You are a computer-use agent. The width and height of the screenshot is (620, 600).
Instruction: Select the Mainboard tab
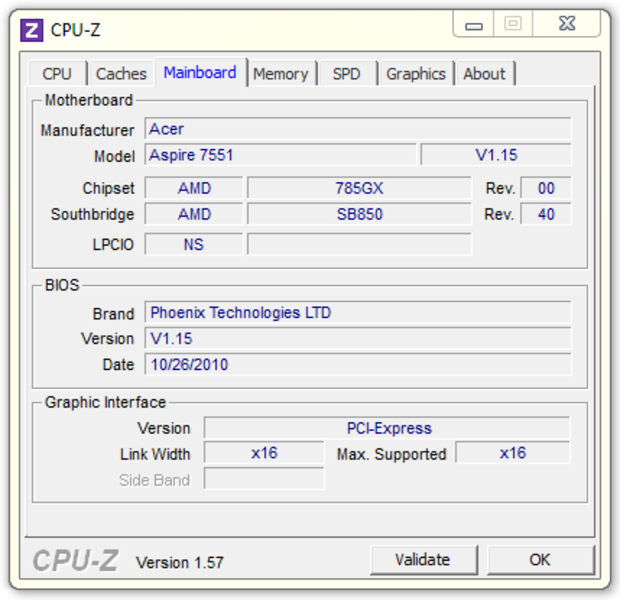point(200,72)
